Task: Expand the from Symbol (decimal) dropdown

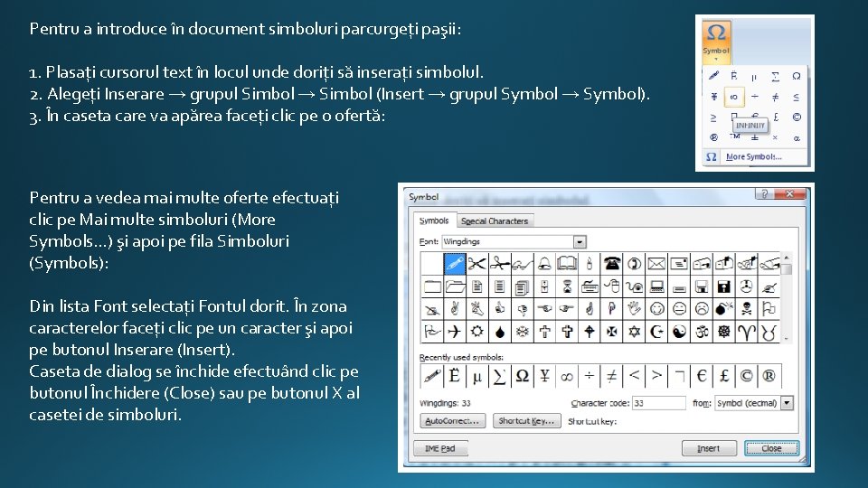Action: point(788,403)
